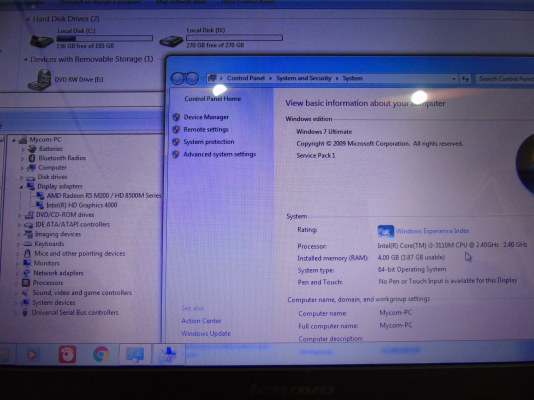Focus the Search Control Panel field
534x400 pixels.
[504, 79]
